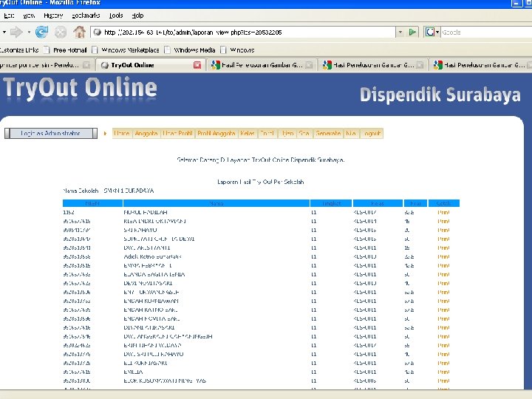Image resolution: width=532 pixels, height=399 pixels.
Task: Open the Soal navigation link
Action: pyautogui.click(x=304, y=133)
